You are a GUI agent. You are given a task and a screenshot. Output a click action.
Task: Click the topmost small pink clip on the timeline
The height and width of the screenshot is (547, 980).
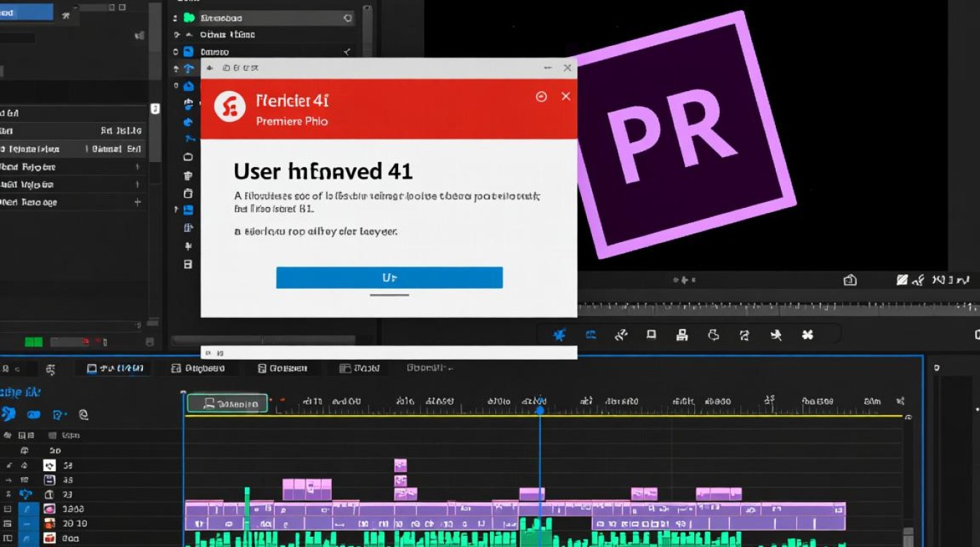400,465
